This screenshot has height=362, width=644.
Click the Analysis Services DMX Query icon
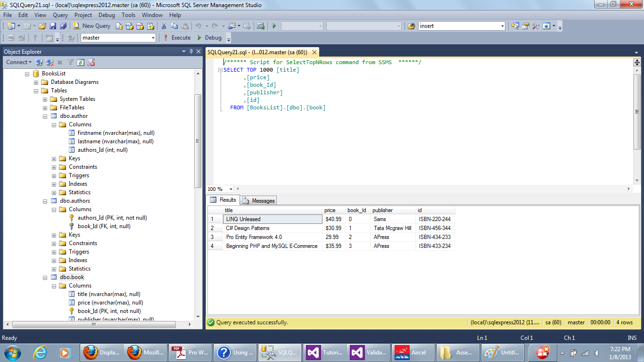[x=139, y=26]
